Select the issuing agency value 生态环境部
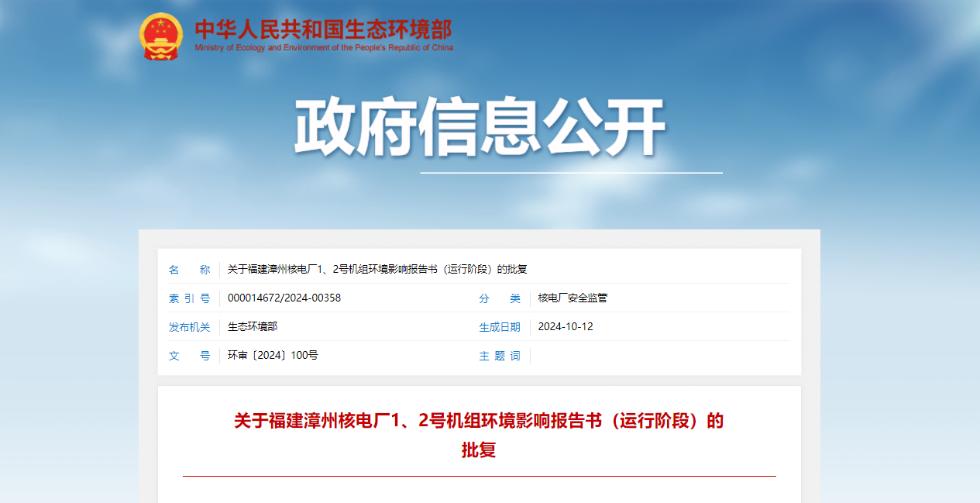The image size is (980, 503). (x=253, y=327)
